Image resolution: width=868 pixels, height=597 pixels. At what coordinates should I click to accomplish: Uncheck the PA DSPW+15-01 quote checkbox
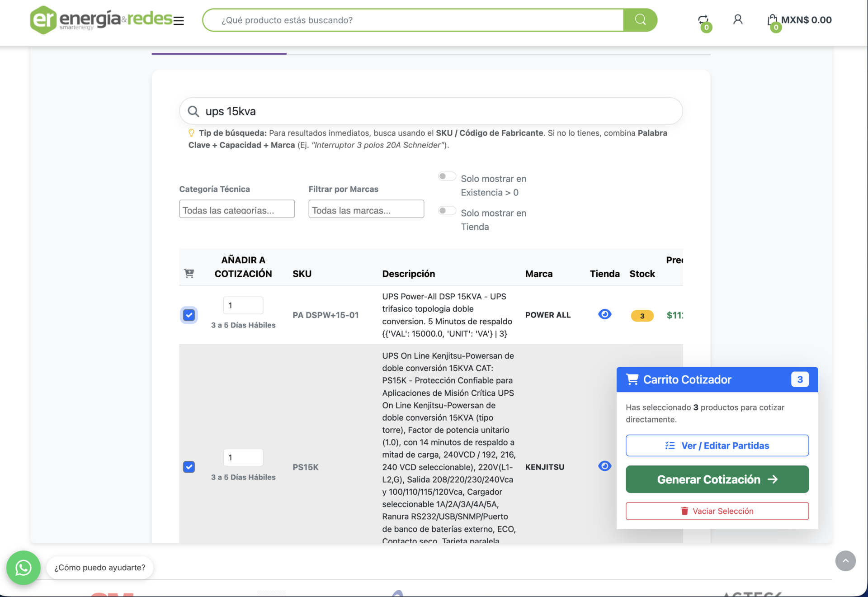click(x=189, y=315)
